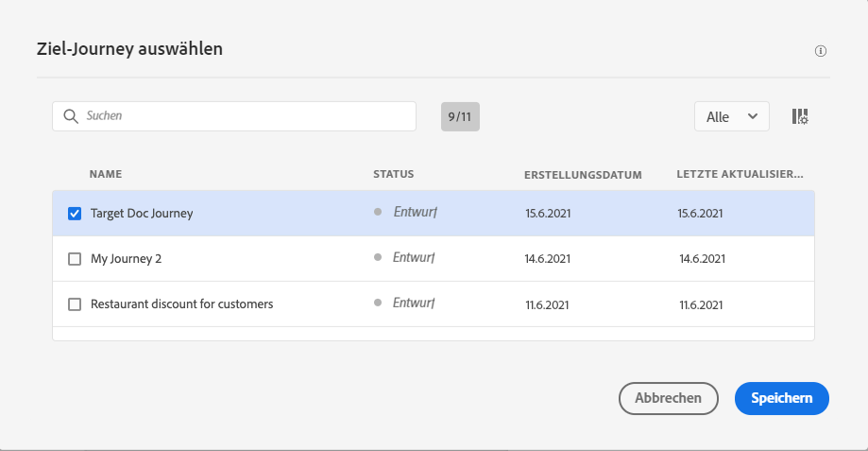The width and height of the screenshot is (868, 451).
Task: Click Restaurant discount for customers row name
Action: click(181, 304)
